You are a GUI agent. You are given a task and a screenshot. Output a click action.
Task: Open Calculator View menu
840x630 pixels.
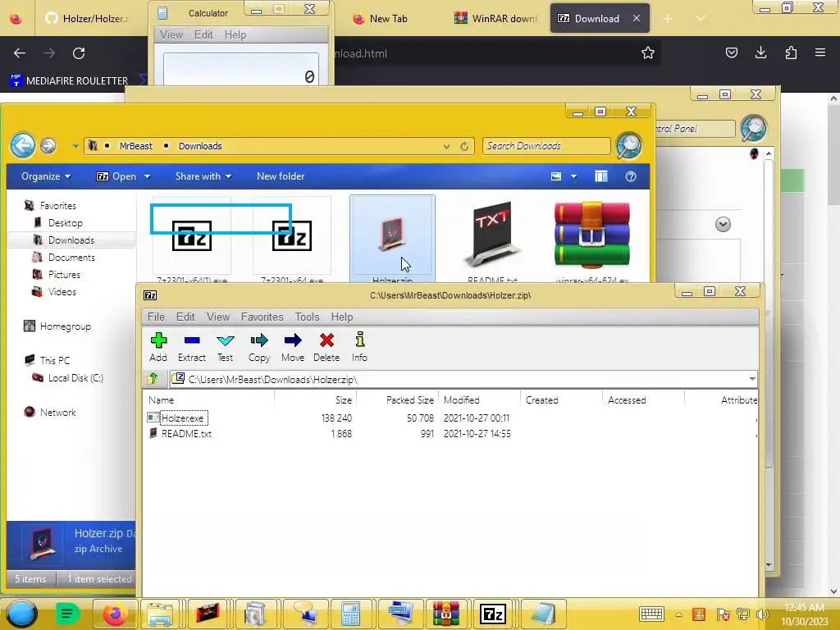point(171,34)
